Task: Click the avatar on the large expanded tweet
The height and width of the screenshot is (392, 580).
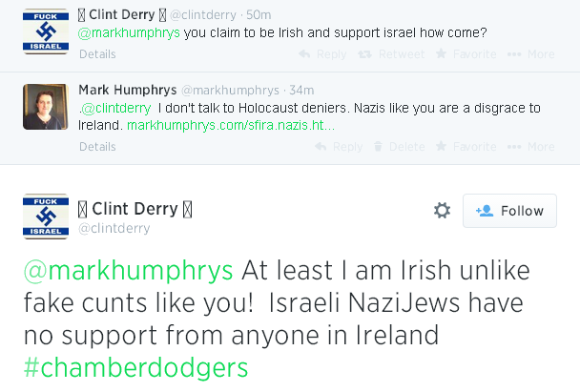Action: point(45,217)
